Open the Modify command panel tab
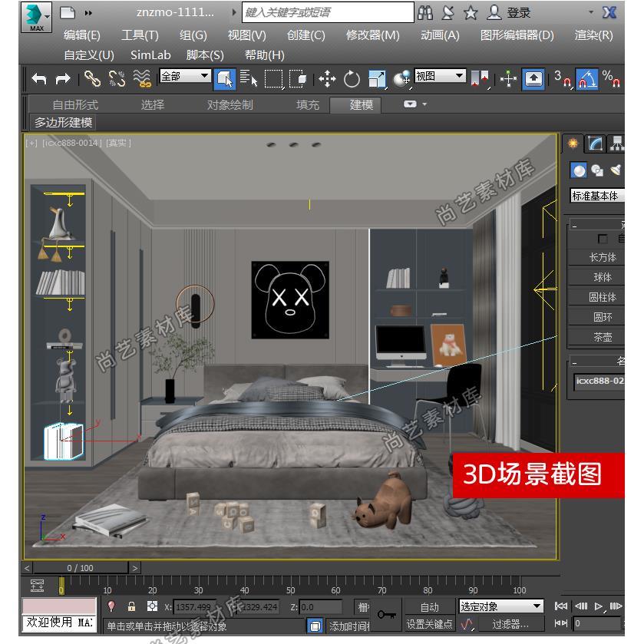 (x=595, y=144)
